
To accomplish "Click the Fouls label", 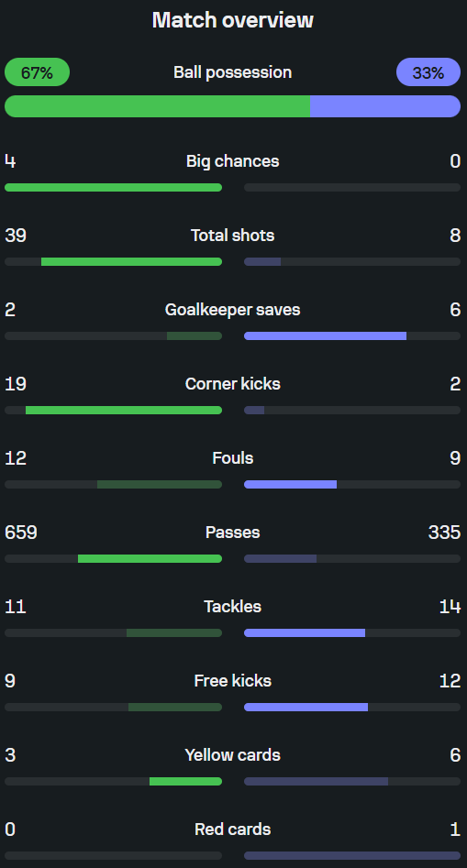I will (233, 457).
